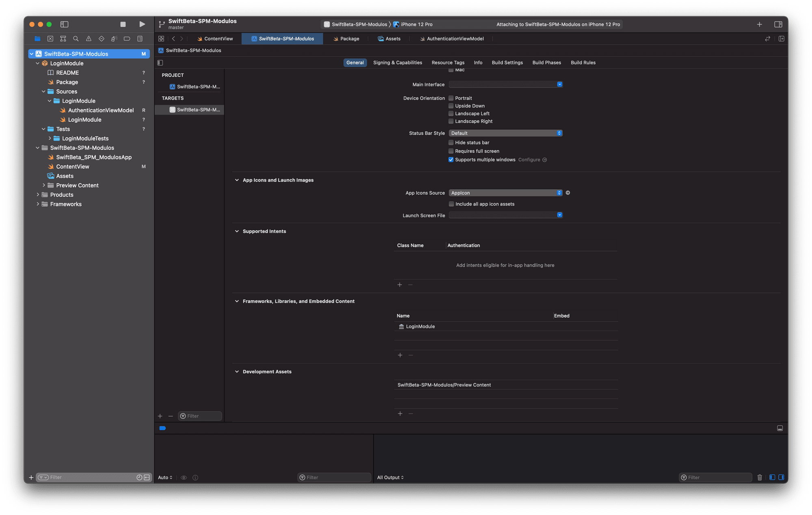
Task: Show the variables view pane
Action: pyautogui.click(x=772, y=477)
